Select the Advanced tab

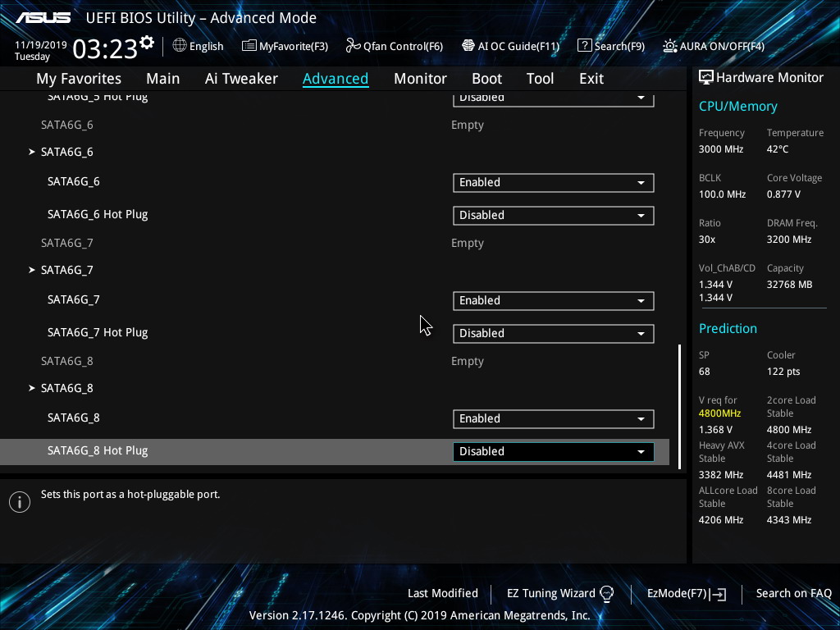(336, 79)
